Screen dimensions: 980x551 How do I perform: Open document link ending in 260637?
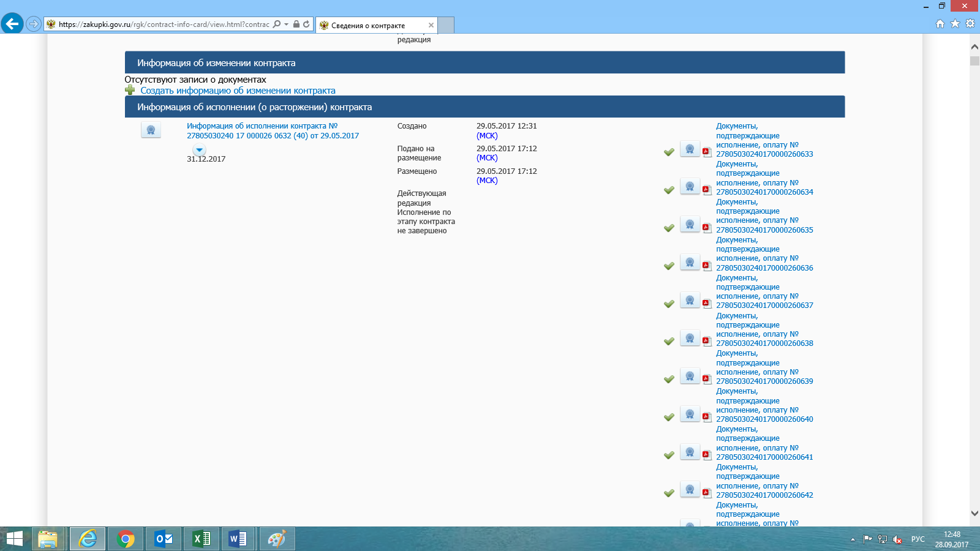point(764,291)
